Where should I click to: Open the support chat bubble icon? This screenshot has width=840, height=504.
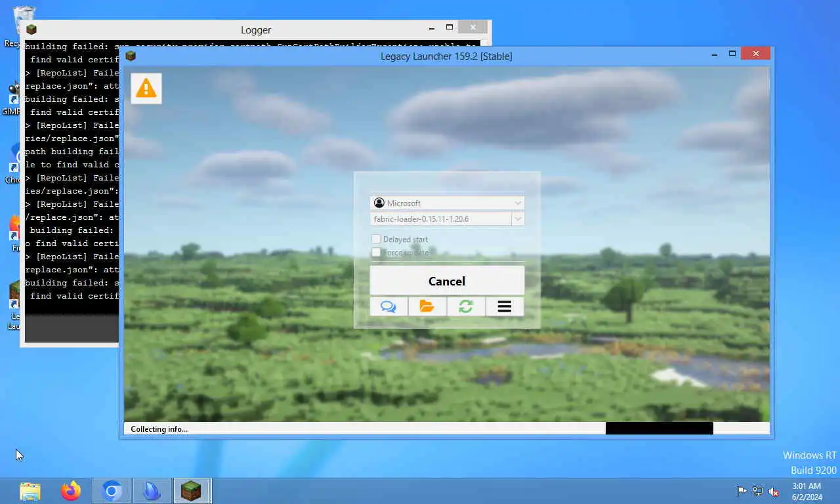(388, 306)
